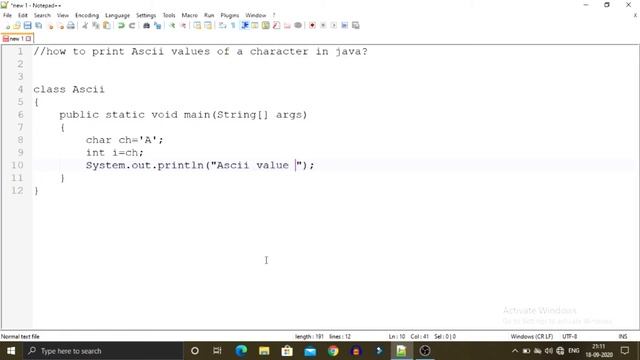Cut the selection with the scissors icon
The height and width of the screenshot is (360, 640).
click(85, 26)
